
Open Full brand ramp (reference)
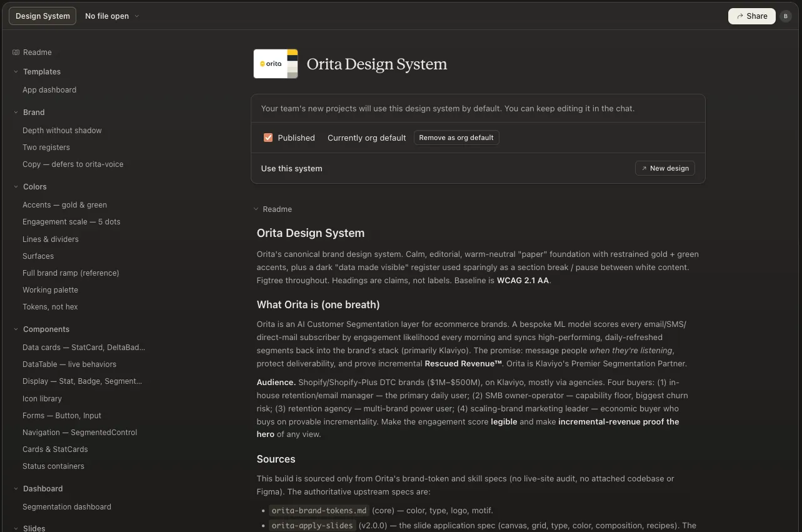point(71,273)
